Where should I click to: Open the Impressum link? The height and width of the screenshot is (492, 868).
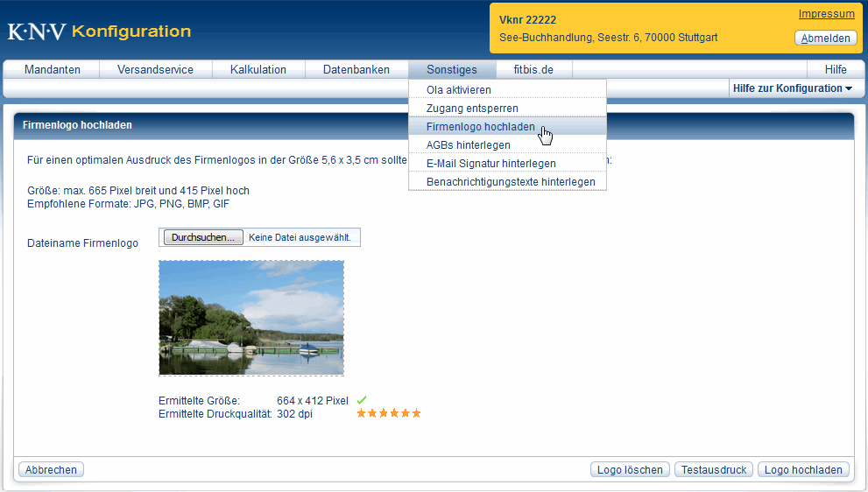tap(826, 14)
